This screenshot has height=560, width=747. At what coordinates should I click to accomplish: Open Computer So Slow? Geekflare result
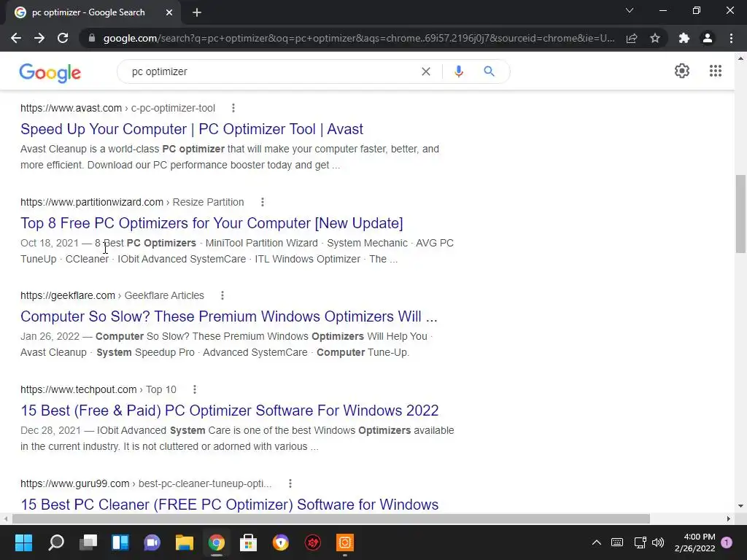(228, 316)
